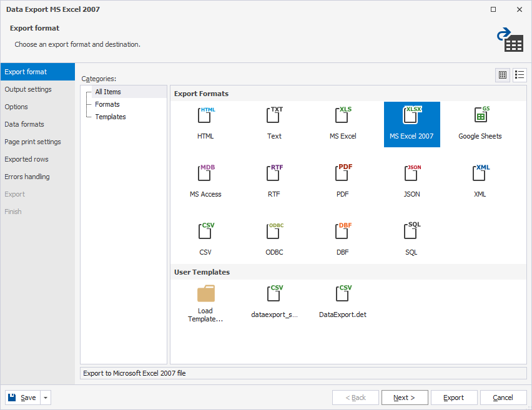Select the PDF export format icon
The image size is (532, 410).
343,175
